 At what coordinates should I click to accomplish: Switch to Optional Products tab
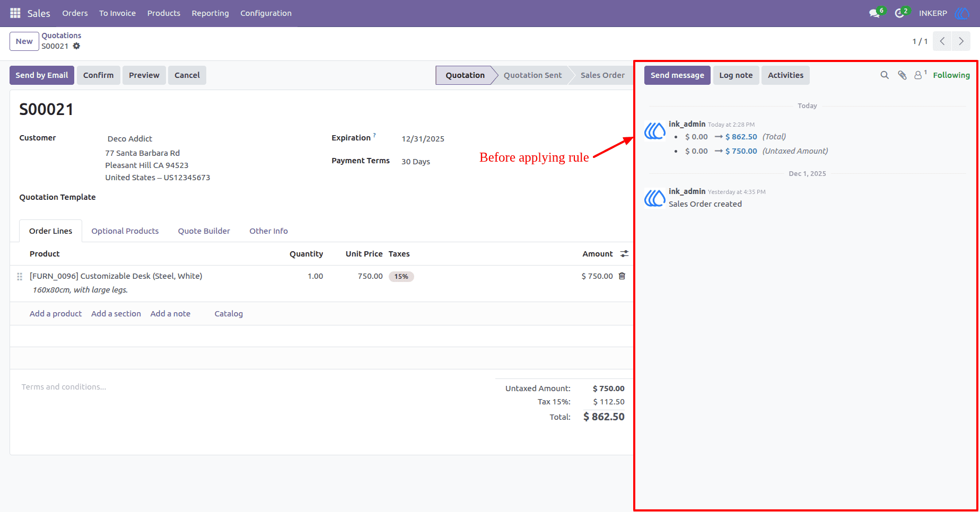(x=125, y=231)
